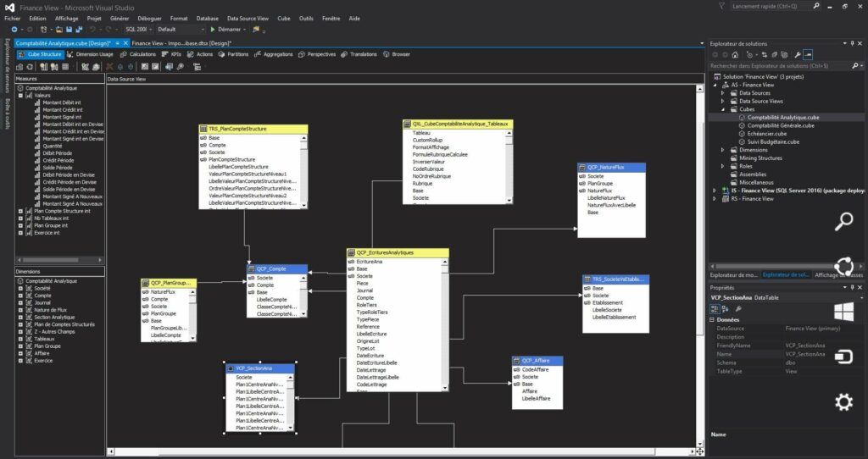
Task: Expand the Société dimension node
Action: (x=20, y=288)
